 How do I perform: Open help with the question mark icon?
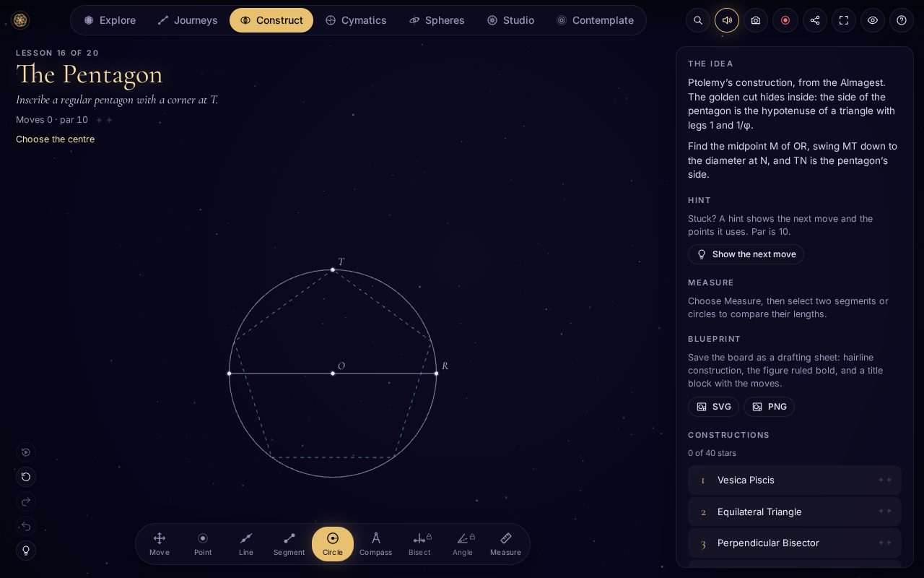pyautogui.click(x=902, y=20)
